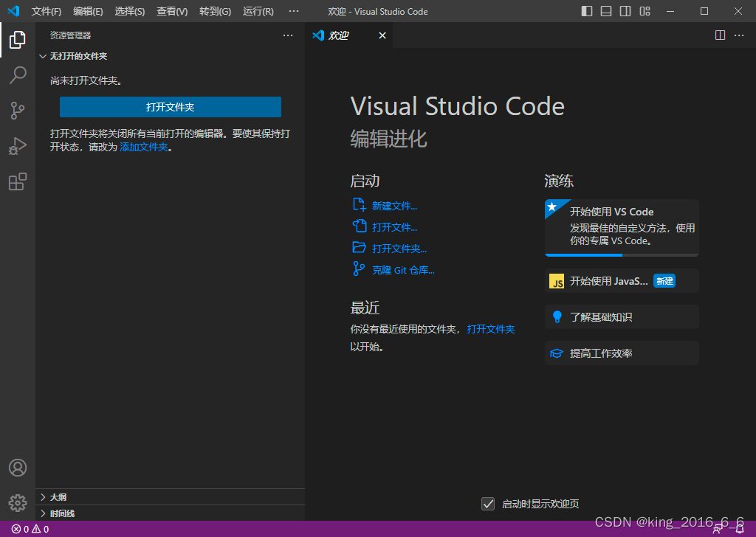Open the 编辑(E) menu
The height and width of the screenshot is (537, 756).
point(88,11)
